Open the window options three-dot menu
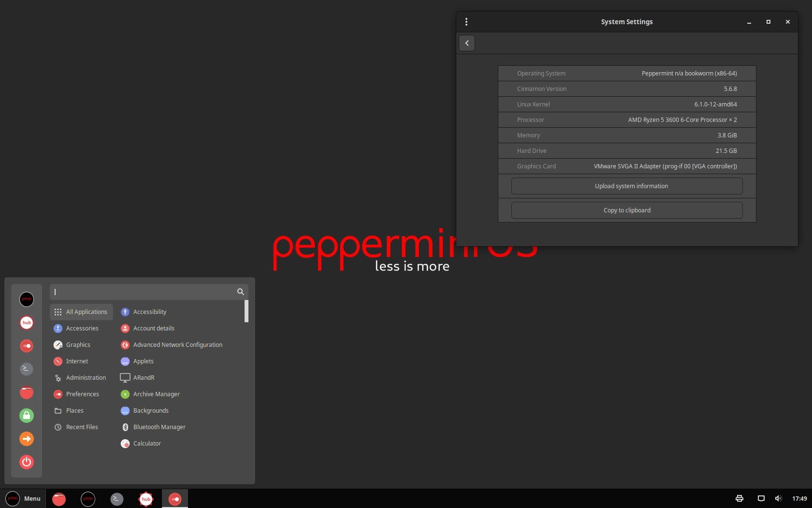The image size is (812, 508). (x=466, y=21)
